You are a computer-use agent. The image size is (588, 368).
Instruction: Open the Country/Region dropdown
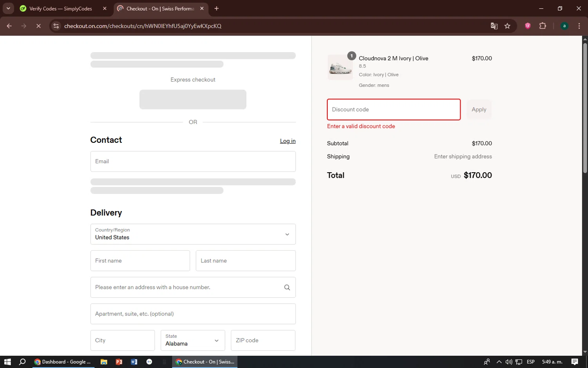pos(193,234)
